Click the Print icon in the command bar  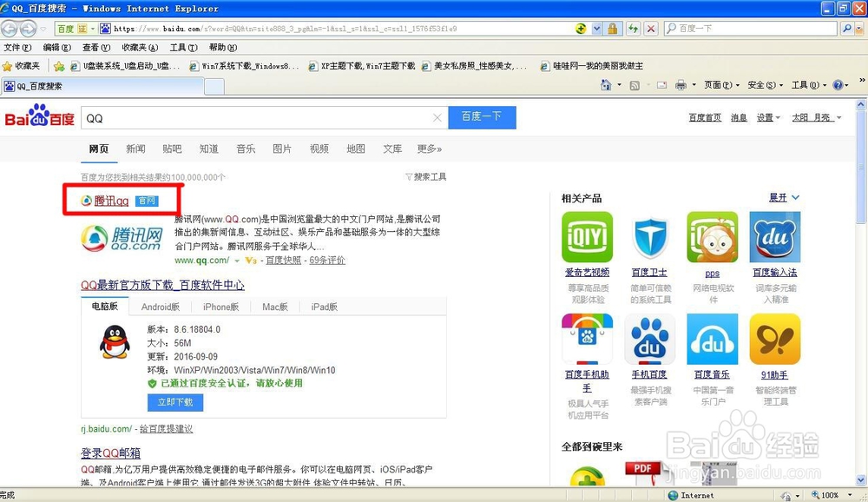point(681,85)
